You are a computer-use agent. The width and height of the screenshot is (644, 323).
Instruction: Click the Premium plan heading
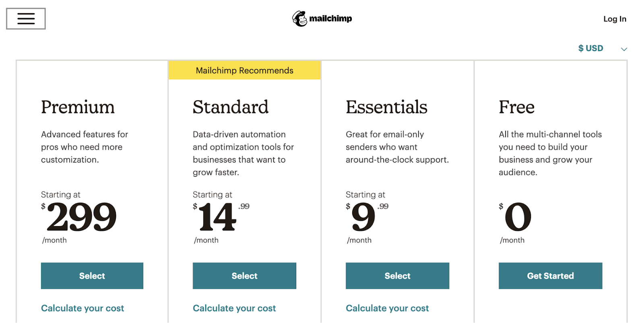[78, 107]
